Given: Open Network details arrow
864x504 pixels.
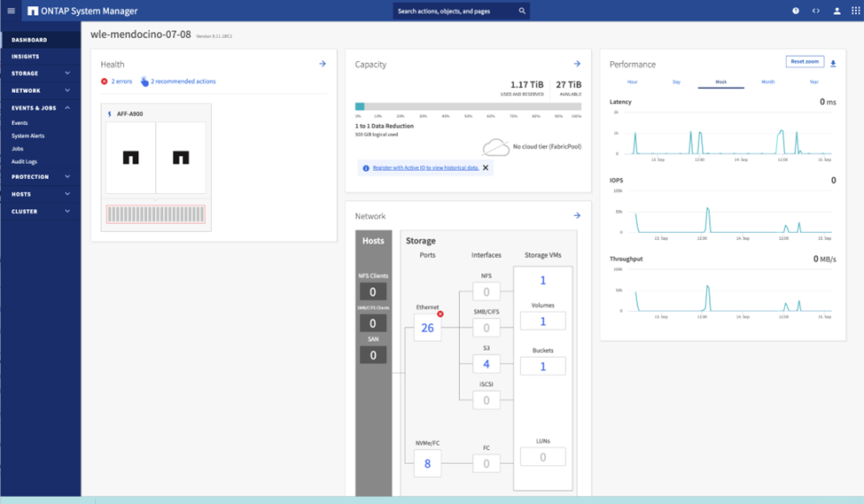Looking at the screenshot, I should point(577,215).
